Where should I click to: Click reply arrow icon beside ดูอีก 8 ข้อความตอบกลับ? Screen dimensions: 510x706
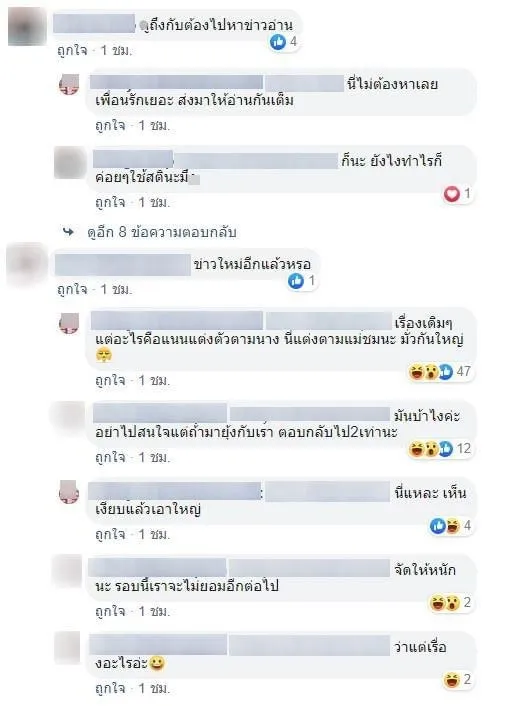(68, 232)
